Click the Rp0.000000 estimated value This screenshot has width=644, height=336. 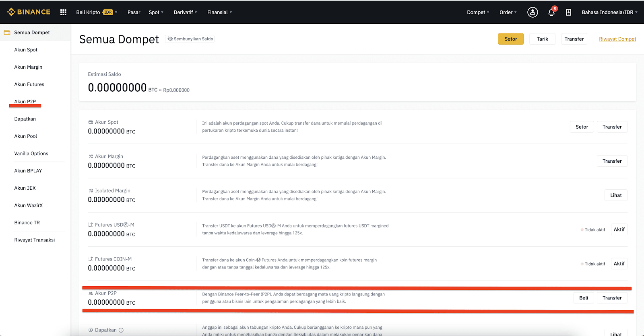coord(176,90)
